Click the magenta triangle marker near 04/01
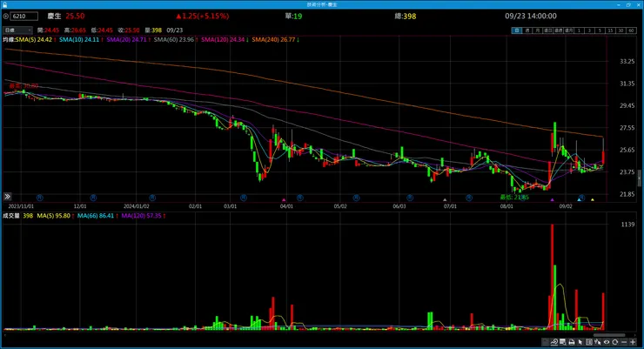The height and width of the screenshot is (349, 644). pos(284,200)
